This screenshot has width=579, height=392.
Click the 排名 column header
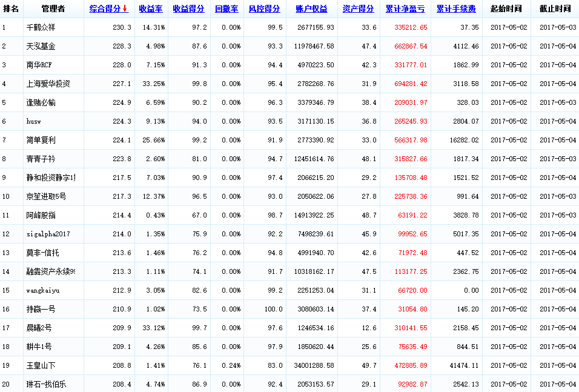(10, 8)
